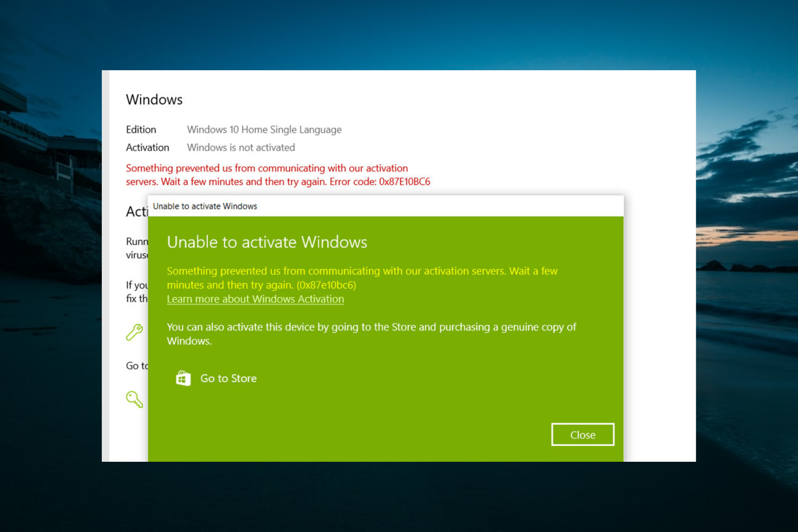798x532 pixels.
Task: Click the Edition label
Action: 141,130
